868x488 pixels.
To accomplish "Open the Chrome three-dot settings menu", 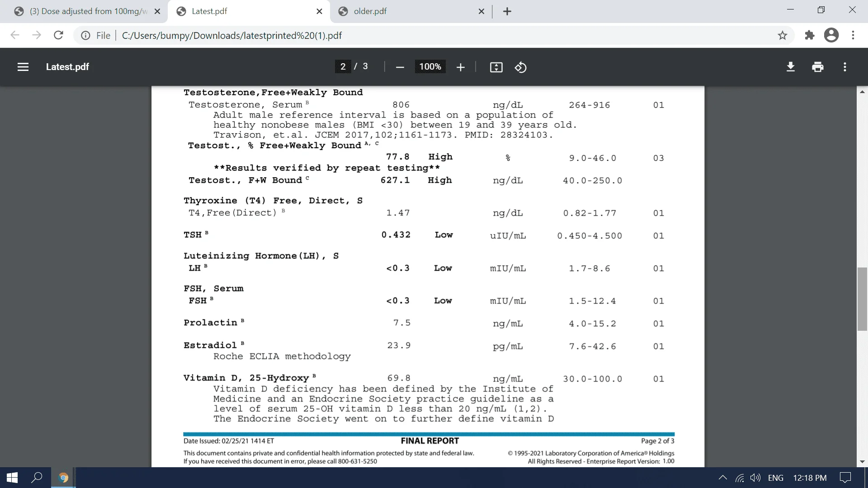I will click(x=853, y=35).
